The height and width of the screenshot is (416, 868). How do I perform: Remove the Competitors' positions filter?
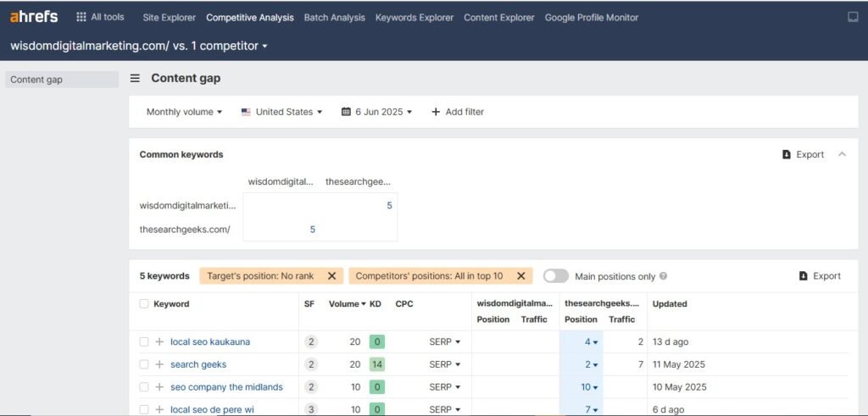(521, 276)
